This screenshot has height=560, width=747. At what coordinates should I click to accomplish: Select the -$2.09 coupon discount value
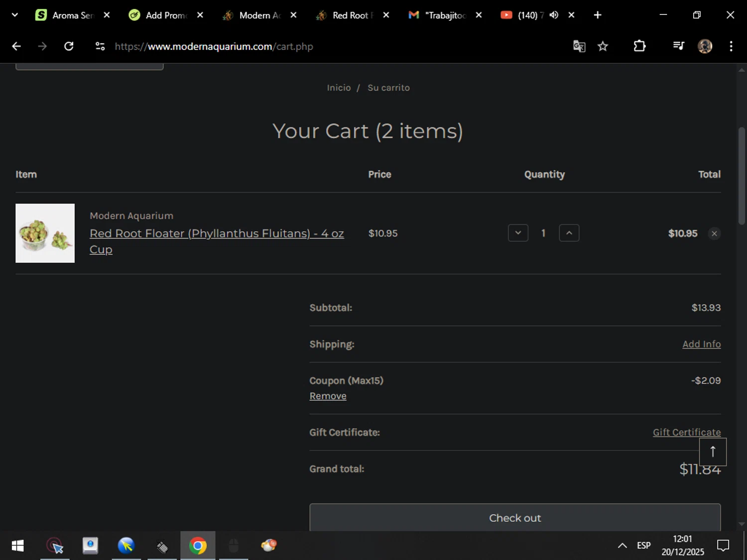(706, 380)
